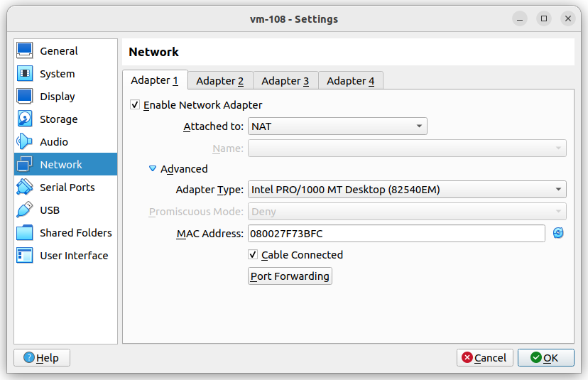The height and width of the screenshot is (380, 588).
Task: Open the USB settings icon
Action: tap(25, 210)
